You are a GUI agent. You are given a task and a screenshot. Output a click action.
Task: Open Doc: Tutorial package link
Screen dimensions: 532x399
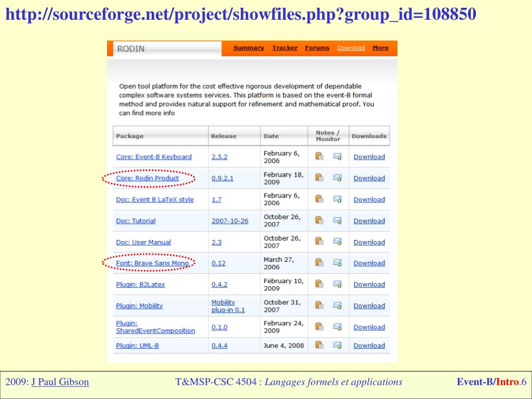[x=136, y=221]
